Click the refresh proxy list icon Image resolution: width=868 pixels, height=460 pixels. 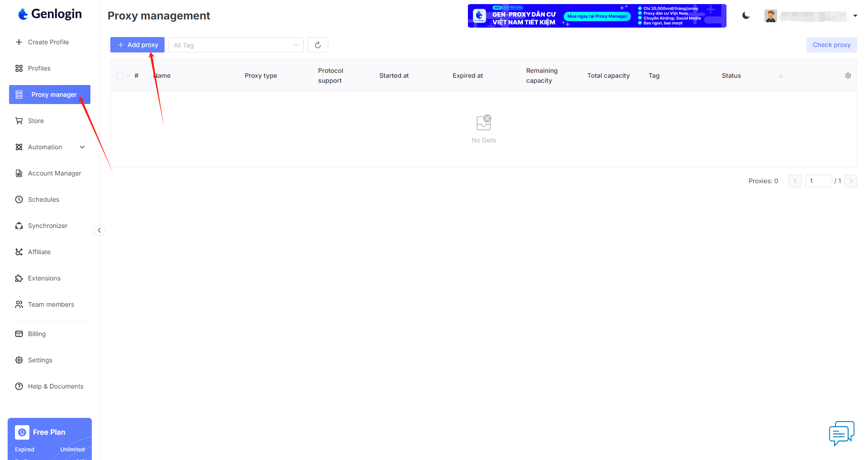pos(317,45)
